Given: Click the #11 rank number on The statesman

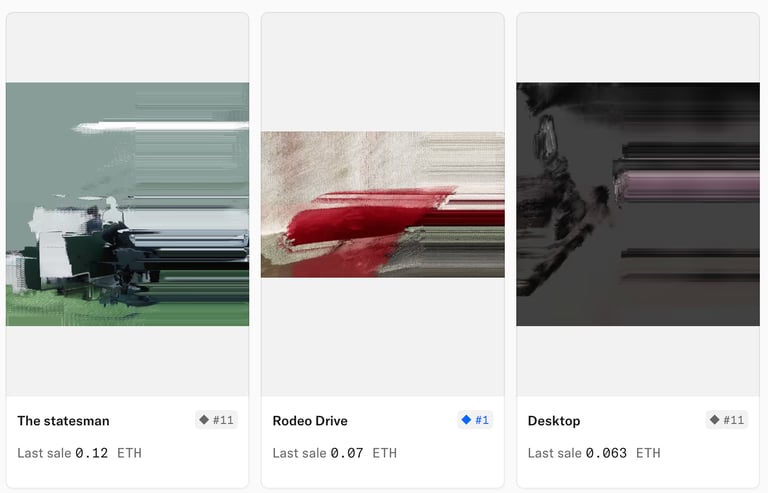Looking at the screenshot, I should coord(223,420).
